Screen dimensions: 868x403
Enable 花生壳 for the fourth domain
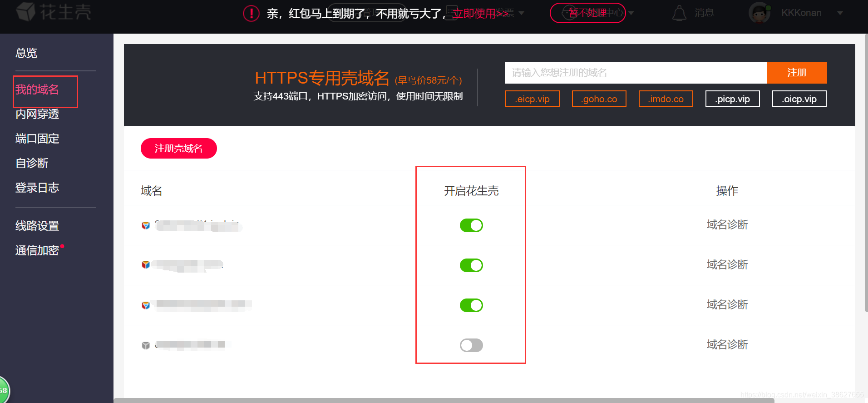[471, 345]
